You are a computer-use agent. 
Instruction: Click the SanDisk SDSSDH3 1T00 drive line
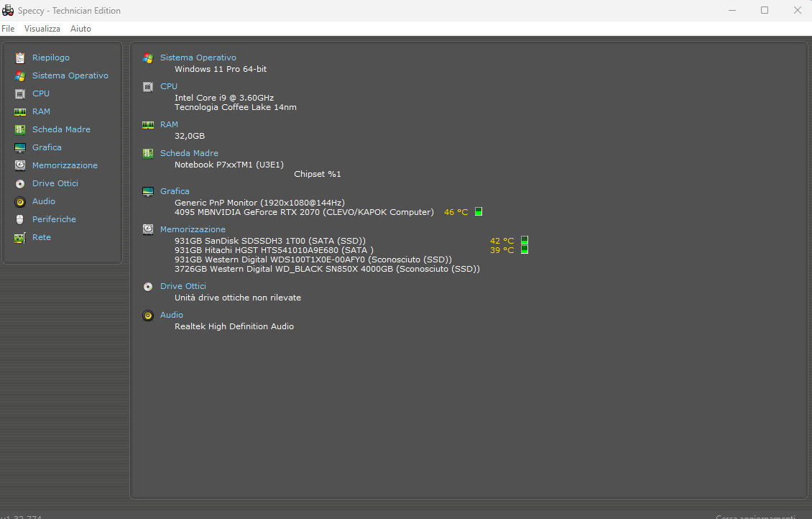(x=269, y=241)
